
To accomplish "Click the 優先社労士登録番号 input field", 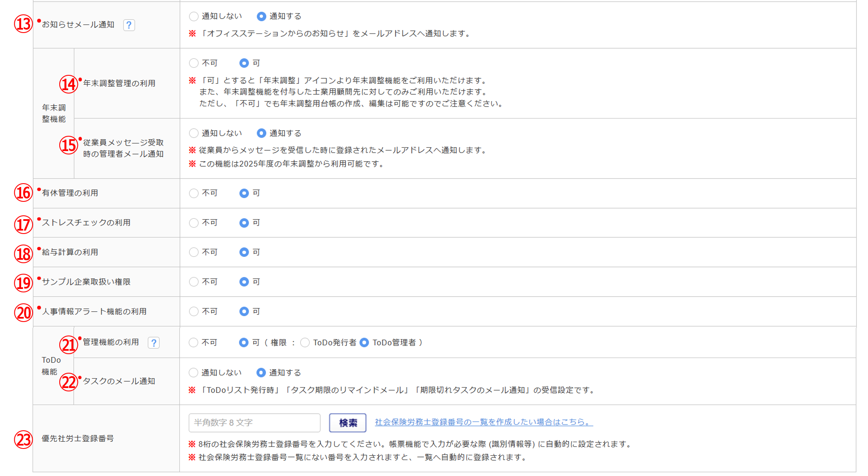I will pos(254,423).
